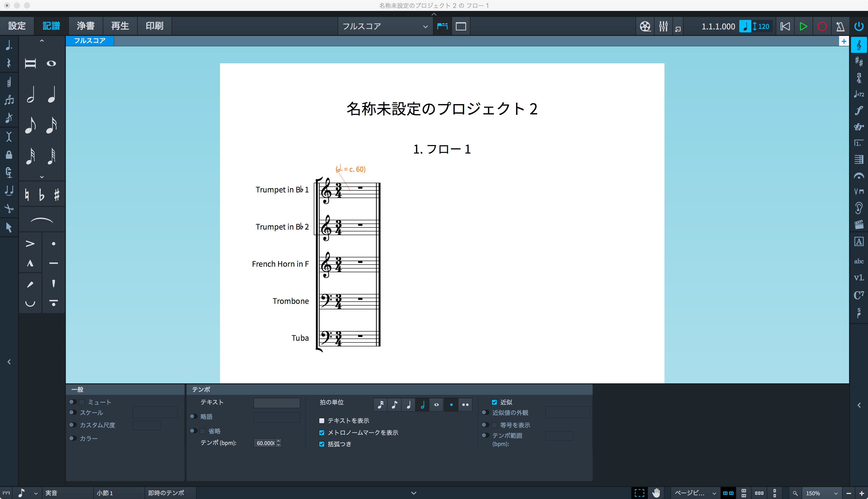The image size is (868, 499).
Task: Open the Video window film reel icon
Action: (x=645, y=26)
